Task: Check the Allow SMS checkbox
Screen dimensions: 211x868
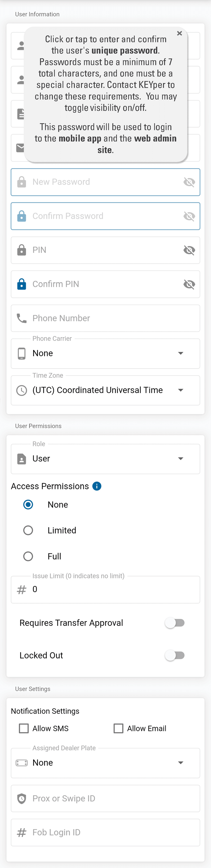Action: [24, 729]
